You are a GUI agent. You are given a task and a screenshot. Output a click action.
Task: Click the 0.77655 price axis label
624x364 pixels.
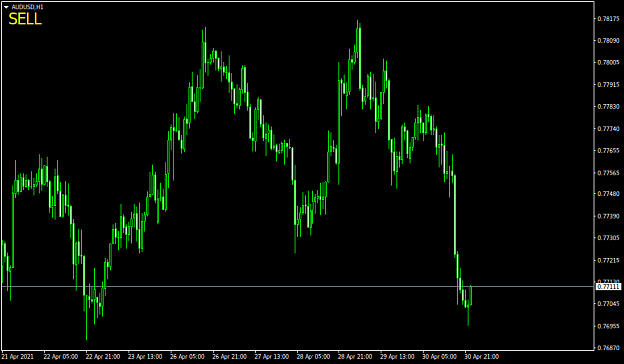(608, 151)
